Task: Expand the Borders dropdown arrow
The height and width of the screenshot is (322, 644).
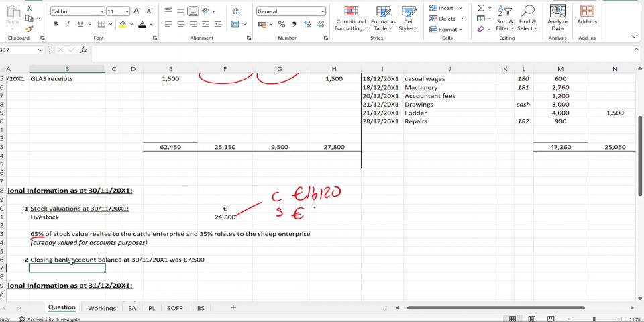Action: pyautogui.click(x=111, y=24)
